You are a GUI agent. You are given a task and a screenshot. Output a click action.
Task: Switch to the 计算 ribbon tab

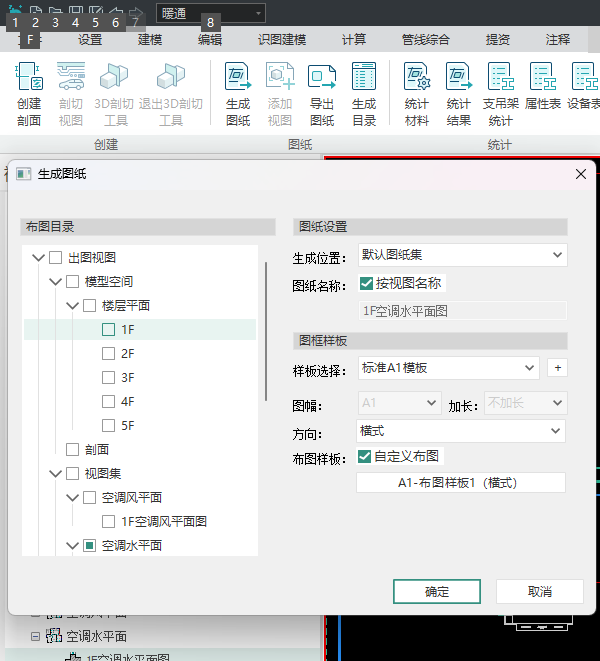coord(354,40)
